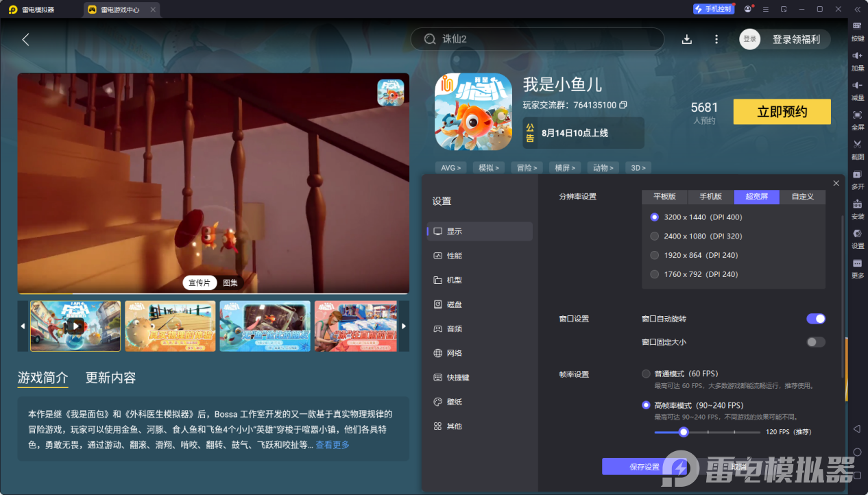Select 3200 x 1440 (DPI 400) resolution
This screenshot has width=868, height=495.
(655, 217)
